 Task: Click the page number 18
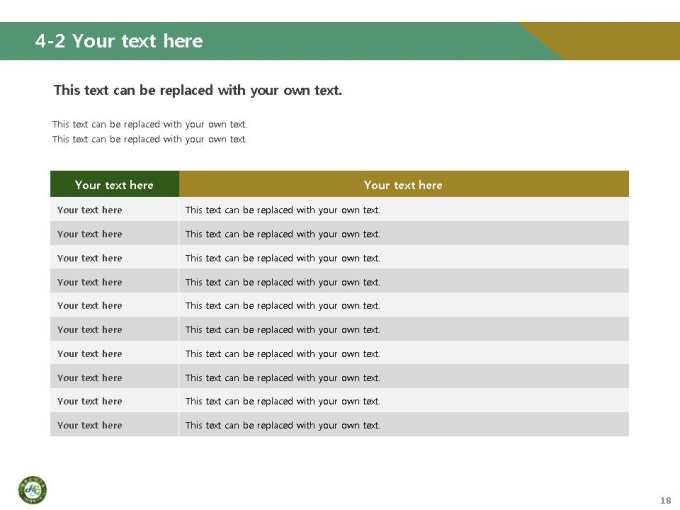(666, 500)
